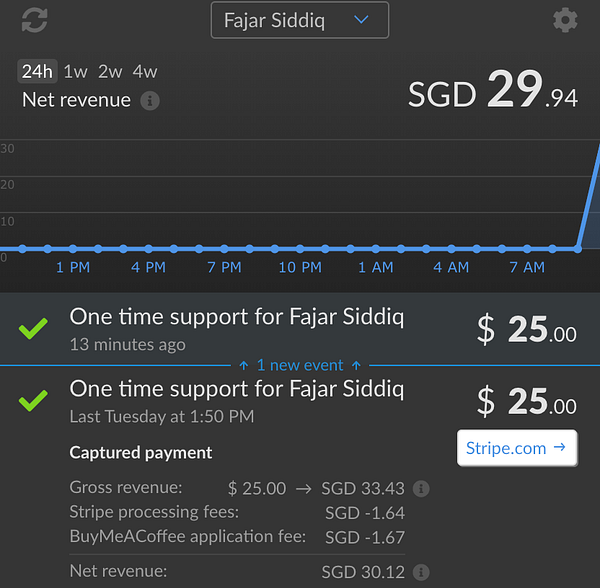Open the Fajar Siddiq account dropdown

coord(300,20)
